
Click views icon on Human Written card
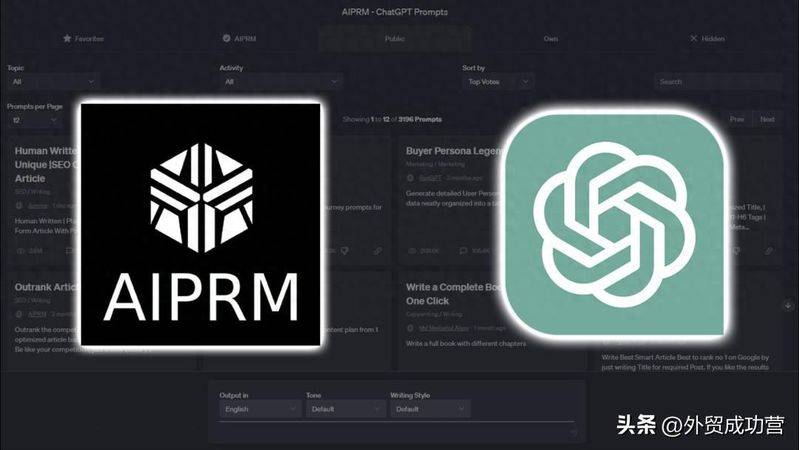point(20,251)
